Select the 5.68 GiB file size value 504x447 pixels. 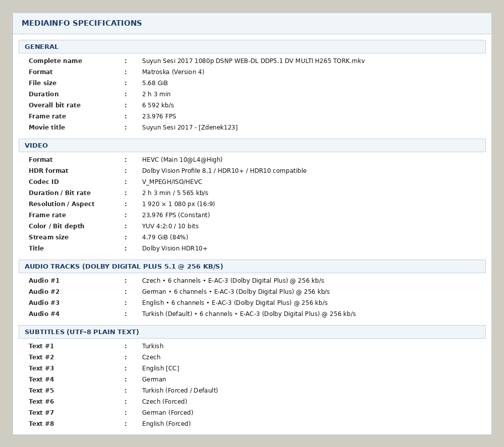pyautogui.click(x=155, y=83)
